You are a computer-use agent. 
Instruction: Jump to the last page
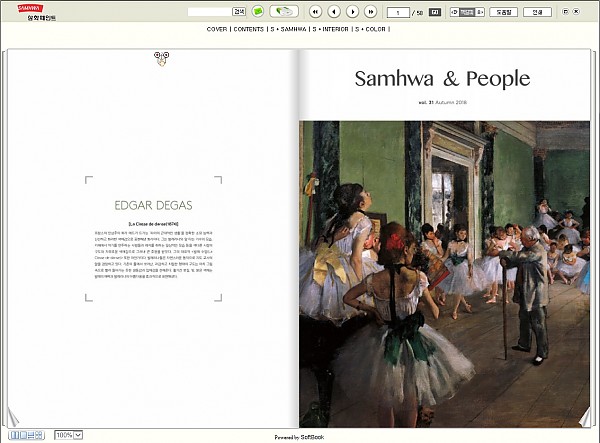click(x=371, y=12)
